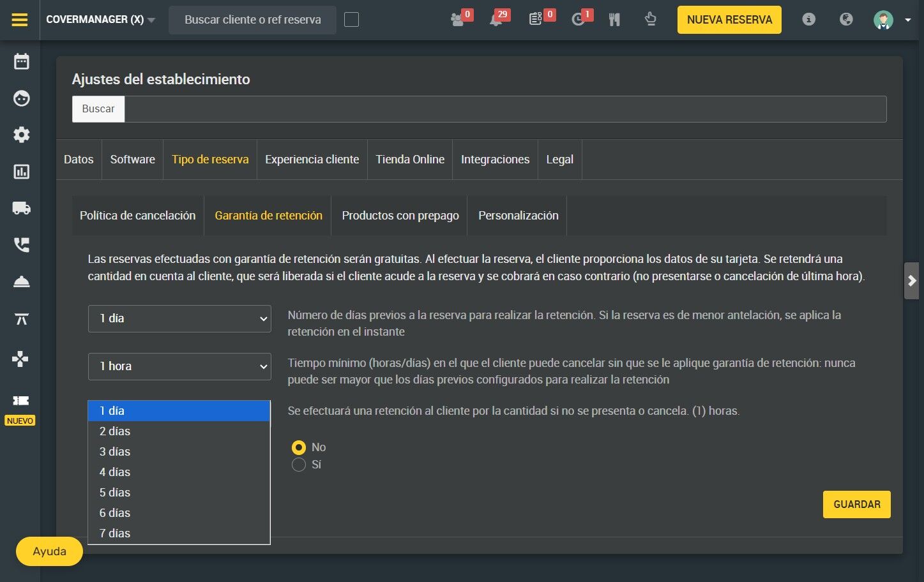Click the NUEVA RESERVA button

pyautogui.click(x=729, y=20)
